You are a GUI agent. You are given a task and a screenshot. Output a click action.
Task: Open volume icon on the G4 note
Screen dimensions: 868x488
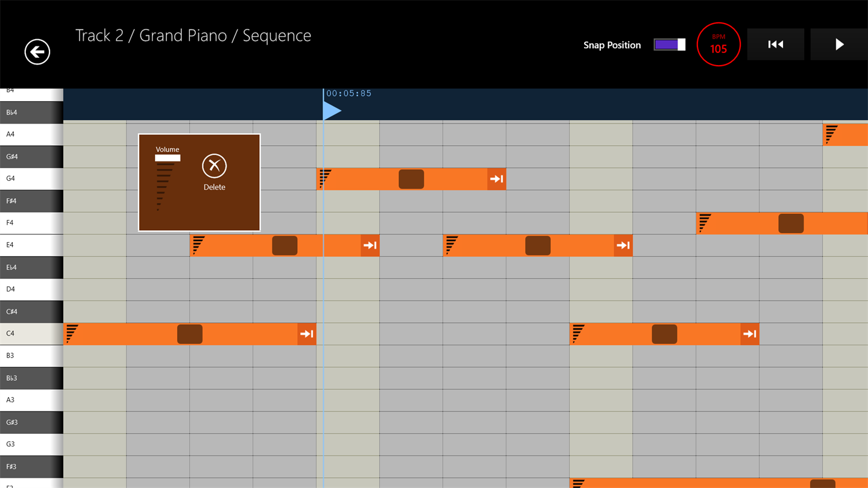(325, 178)
